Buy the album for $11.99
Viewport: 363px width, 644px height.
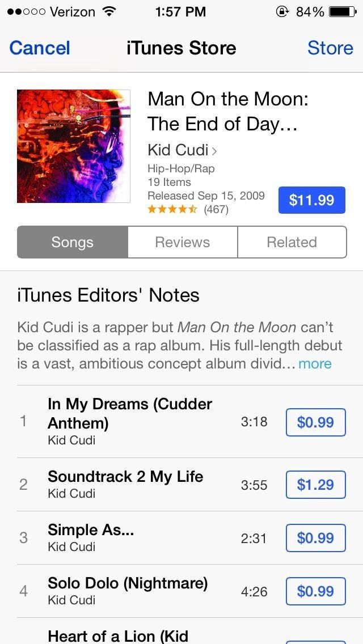311,200
